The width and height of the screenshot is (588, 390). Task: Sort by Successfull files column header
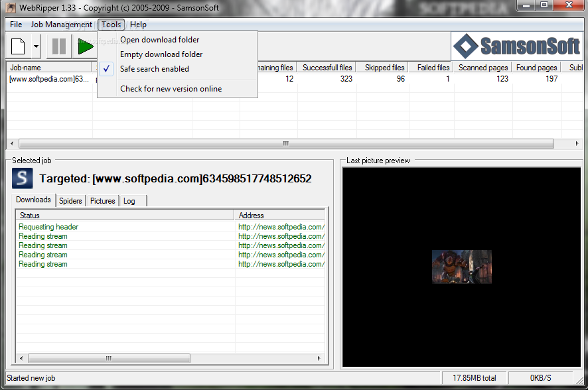[327, 68]
